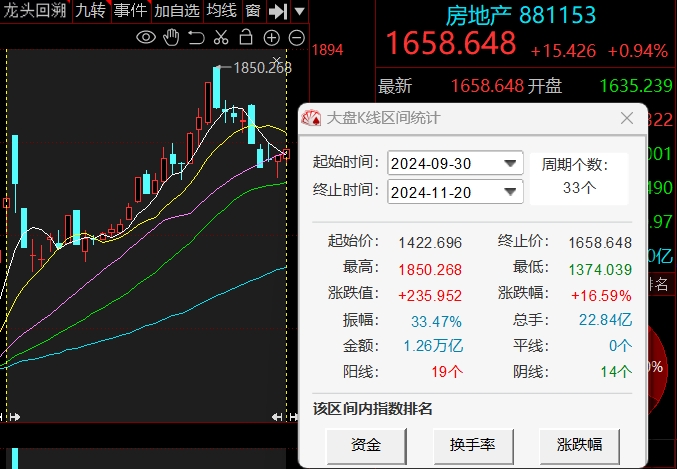Open the 起始时间 date dropdown

511,163
